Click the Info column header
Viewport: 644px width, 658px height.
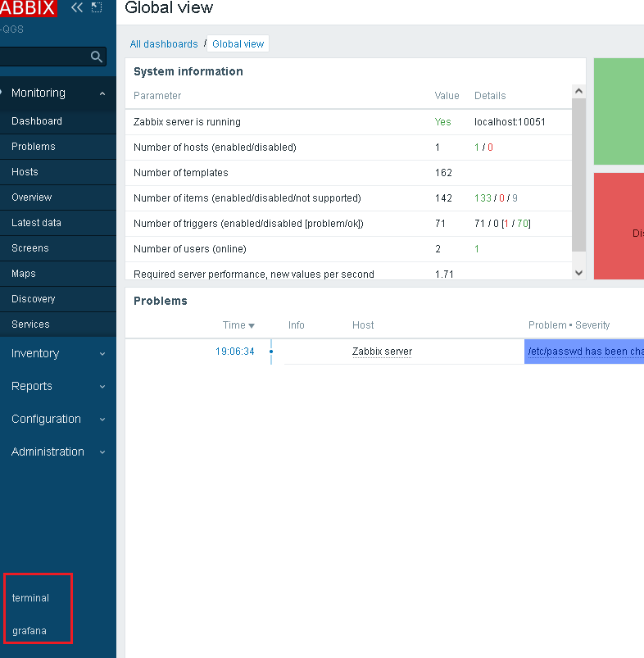tap(297, 325)
